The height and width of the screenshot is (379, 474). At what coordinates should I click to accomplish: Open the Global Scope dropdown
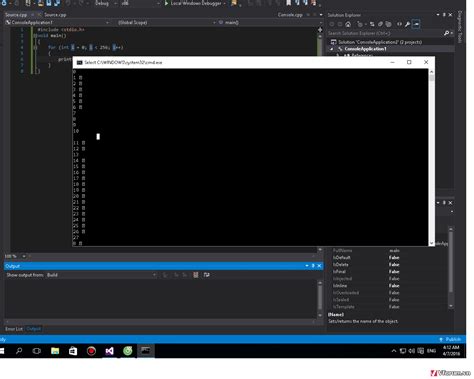tap(167, 23)
